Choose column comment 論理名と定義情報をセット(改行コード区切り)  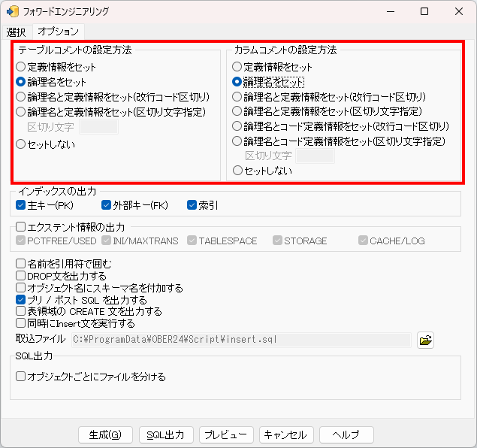tap(237, 97)
